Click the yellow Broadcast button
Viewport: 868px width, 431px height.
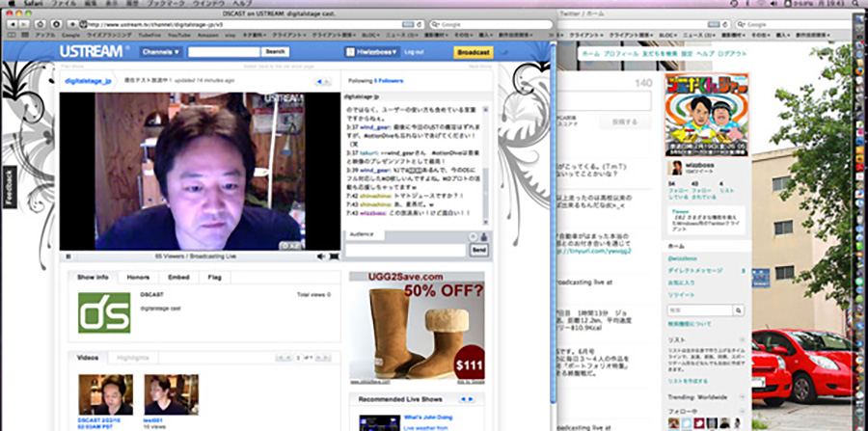tap(474, 52)
